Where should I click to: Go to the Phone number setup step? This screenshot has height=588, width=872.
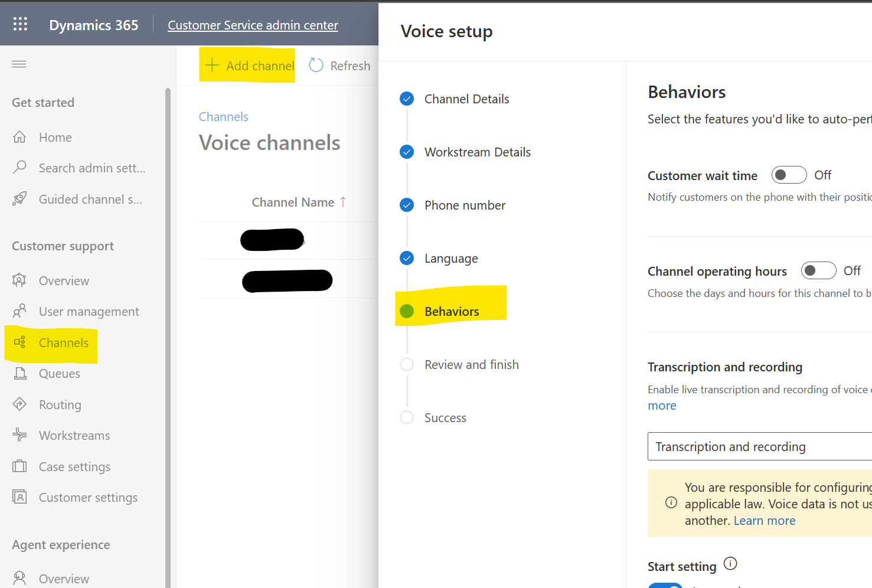(465, 205)
